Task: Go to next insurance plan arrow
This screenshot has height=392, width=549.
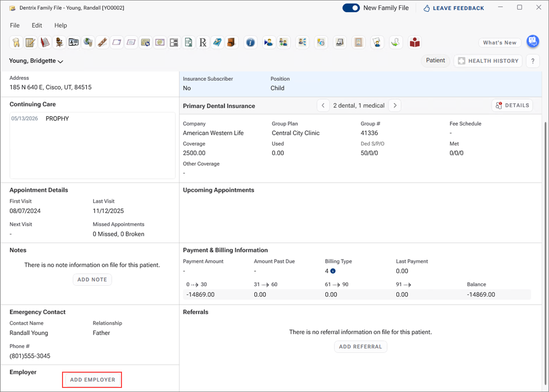Action: click(394, 106)
